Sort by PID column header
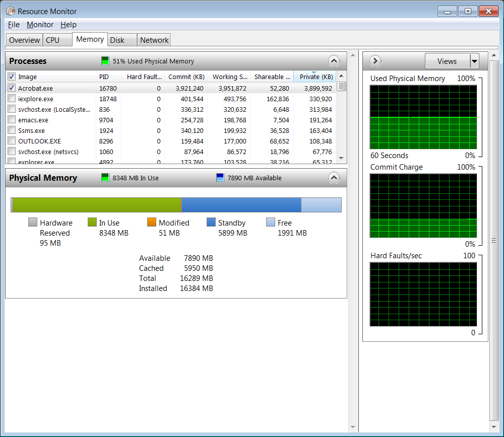The height and width of the screenshot is (437, 504). click(x=108, y=77)
